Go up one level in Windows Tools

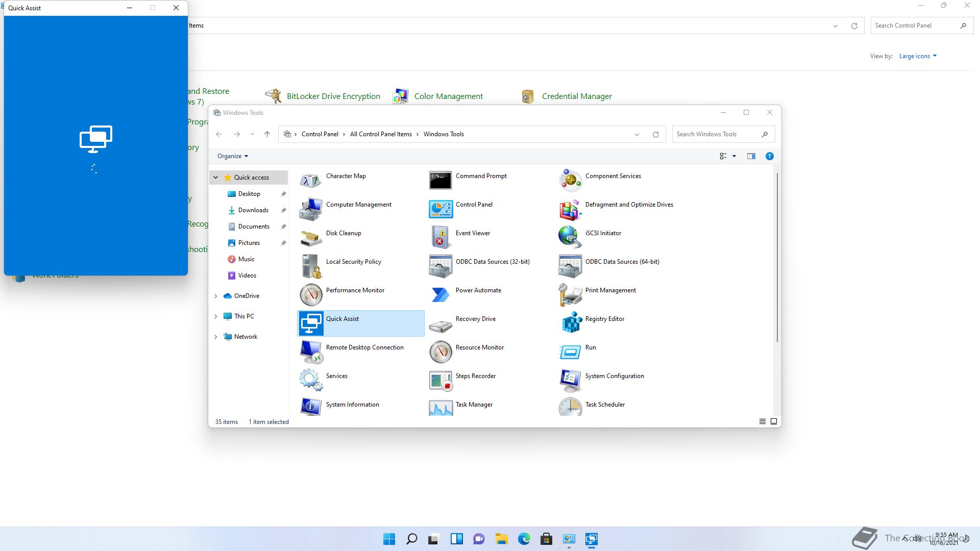[267, 134]
